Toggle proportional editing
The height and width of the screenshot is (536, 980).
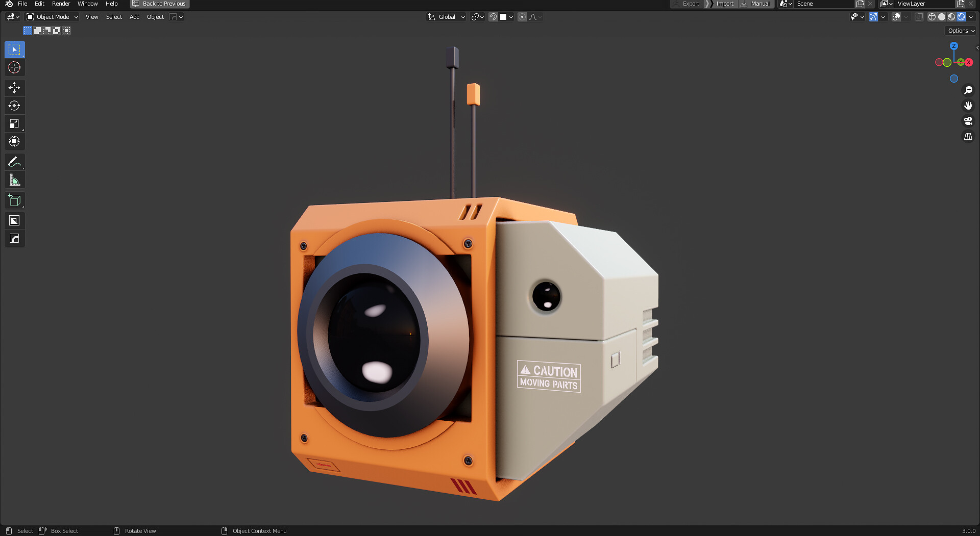[522, 17]
